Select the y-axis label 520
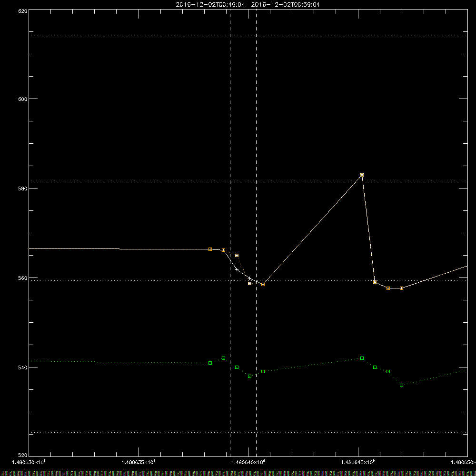This screenshot has height=476, width=476. coord(23,455)
